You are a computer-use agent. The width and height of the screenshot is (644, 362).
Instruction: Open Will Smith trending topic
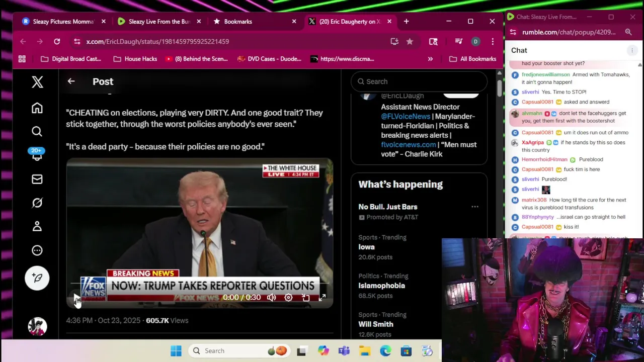pyautogui.click(x=376, y=324)
